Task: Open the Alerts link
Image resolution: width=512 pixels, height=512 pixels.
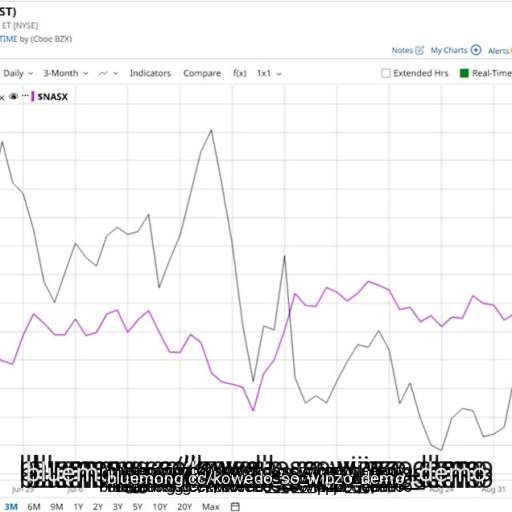Action: coord(499,51)
